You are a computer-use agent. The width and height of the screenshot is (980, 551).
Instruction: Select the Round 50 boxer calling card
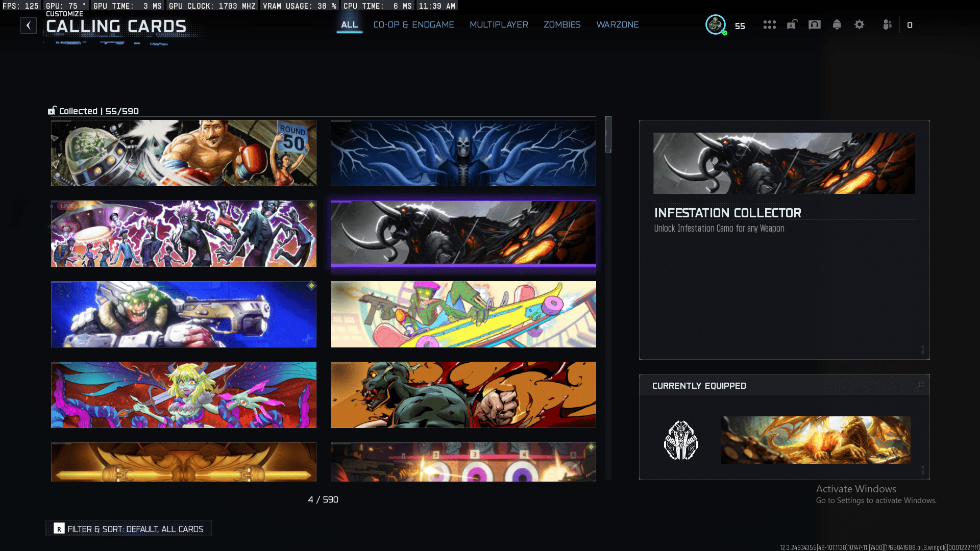(x=184, y=153)
